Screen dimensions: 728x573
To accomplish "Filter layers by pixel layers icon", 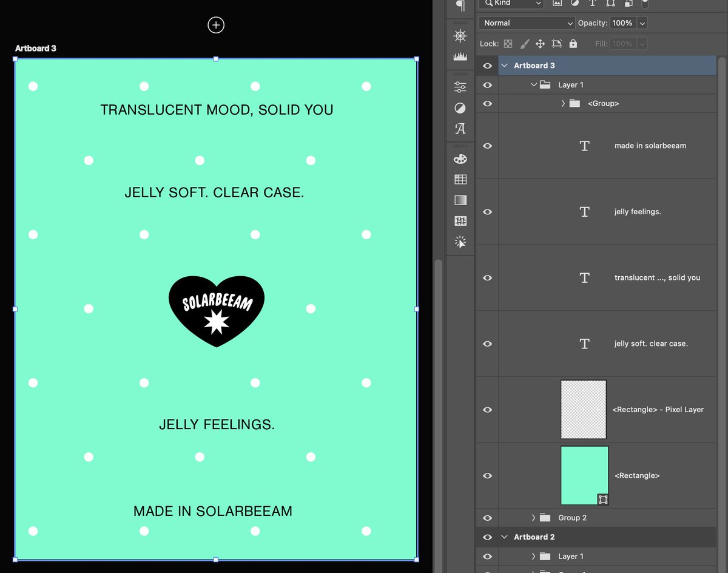I will pyautogui.click(x=557, y=3).
